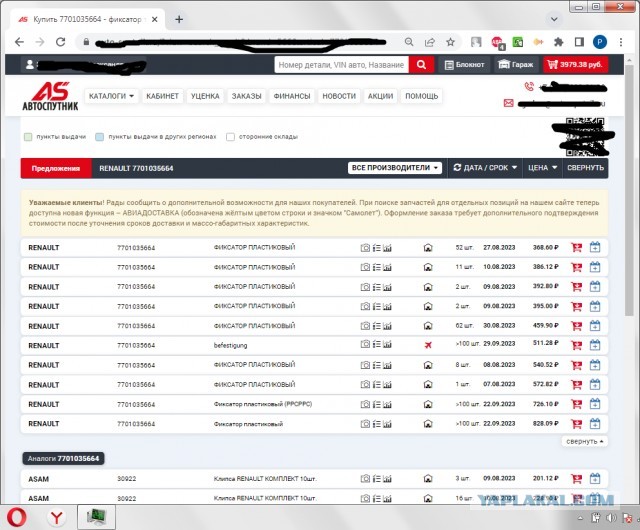Open the Opera browser from taskbar

tap(17, 517)
